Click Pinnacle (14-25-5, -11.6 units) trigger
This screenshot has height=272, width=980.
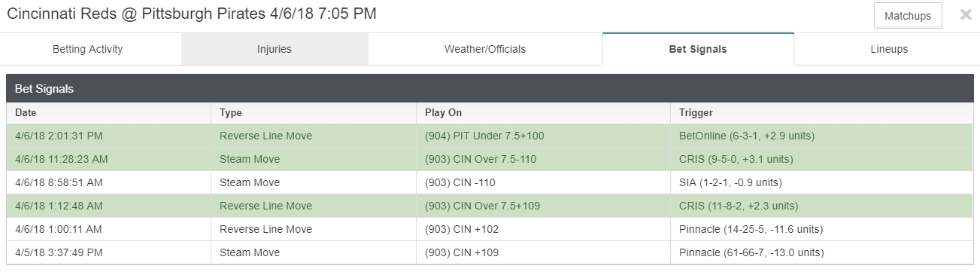click(751, 230)
